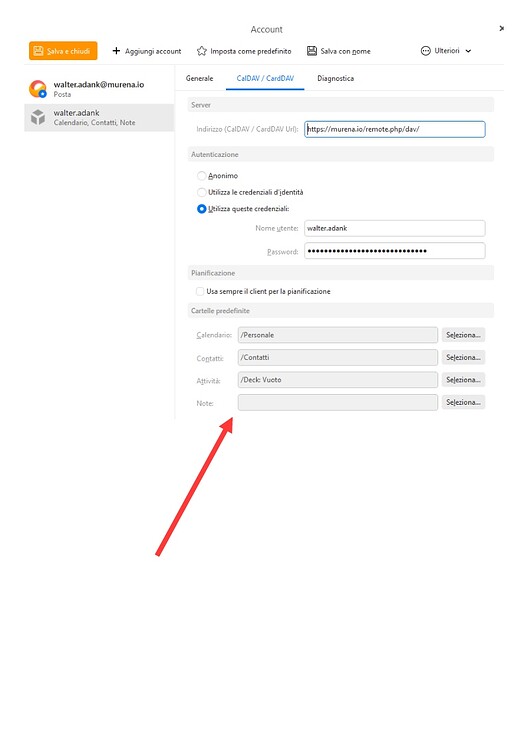Screen dimensions: 529x750
Task: Add an account via Aggiungi account
Action: [147, 51]
